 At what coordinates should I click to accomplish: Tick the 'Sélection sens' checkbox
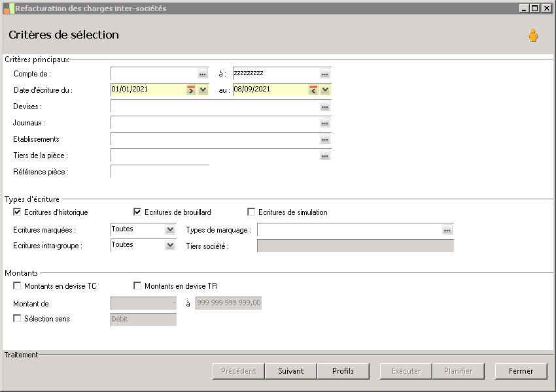click(x=17, y=319)
